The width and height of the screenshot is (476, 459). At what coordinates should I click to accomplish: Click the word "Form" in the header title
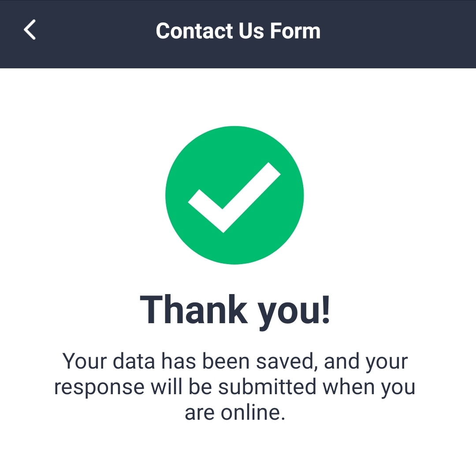point(295,31)
